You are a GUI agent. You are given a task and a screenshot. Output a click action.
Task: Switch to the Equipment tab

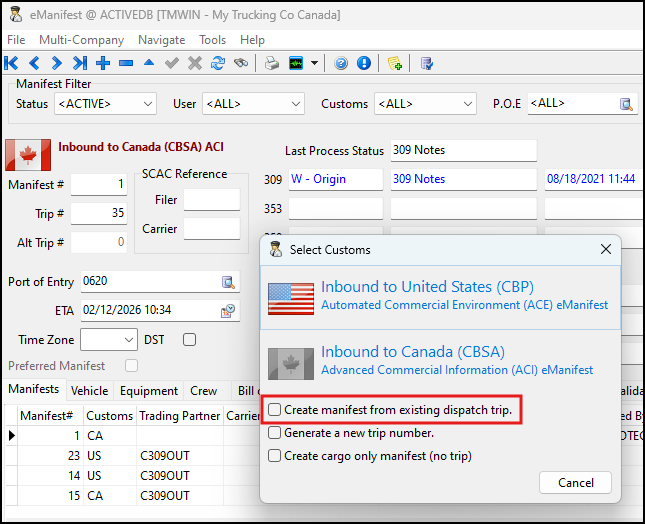(149, 391)
